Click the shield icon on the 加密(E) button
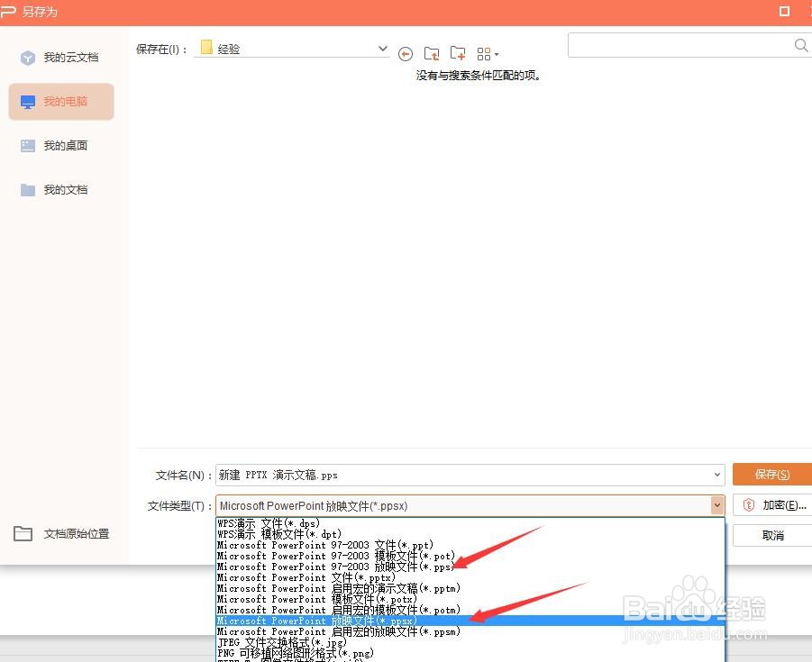Image resolution: width=812 pixels, height=662 pixels. click(x=748, y=505)
